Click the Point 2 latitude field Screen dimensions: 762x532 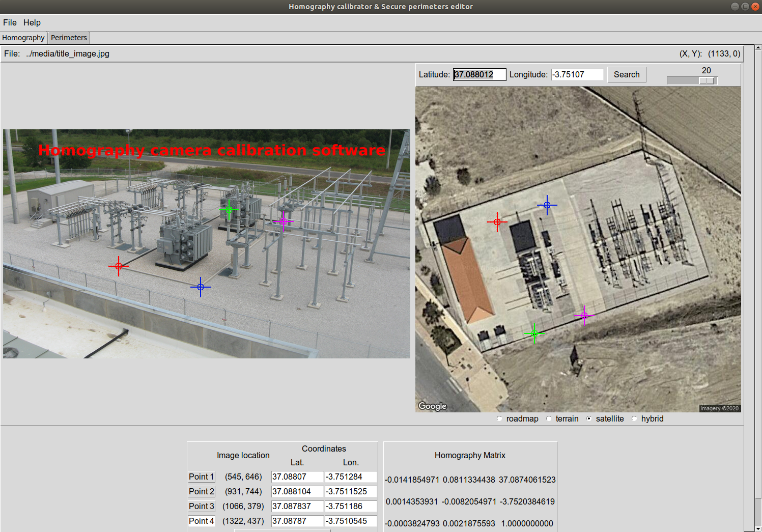pyautogui.click(x=297, y=491)
